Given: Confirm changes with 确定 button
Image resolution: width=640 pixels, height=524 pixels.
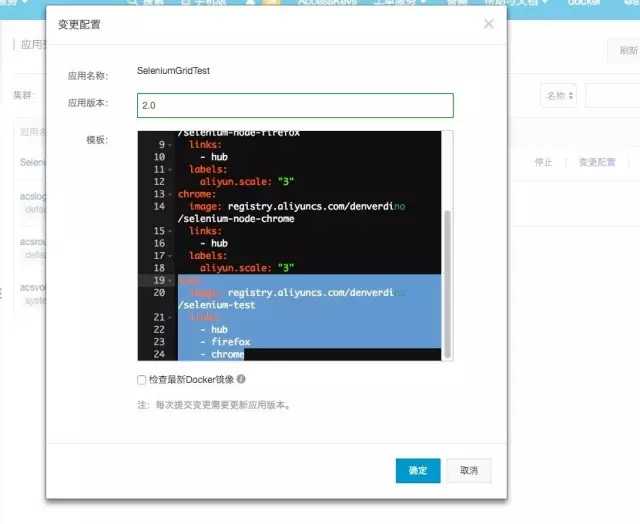Looking at the screenshot, I should [x=418, y=471].
